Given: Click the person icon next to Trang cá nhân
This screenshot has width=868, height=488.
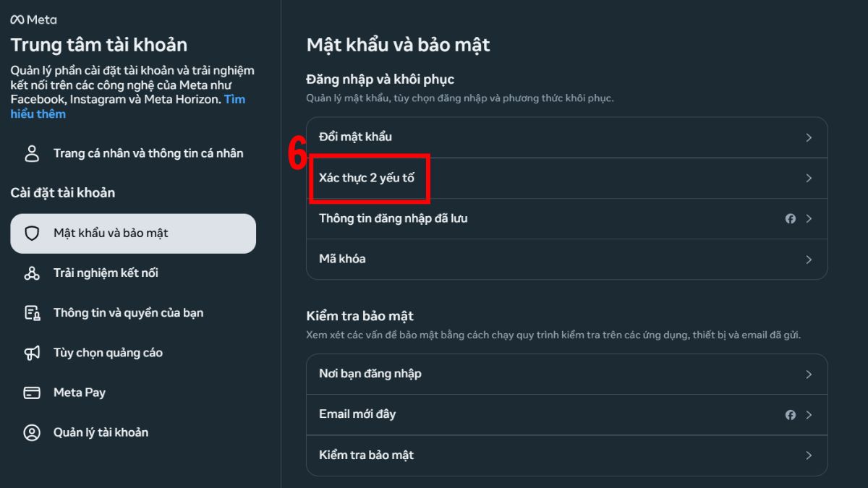Looking at the screenshot, I should 32,153.
